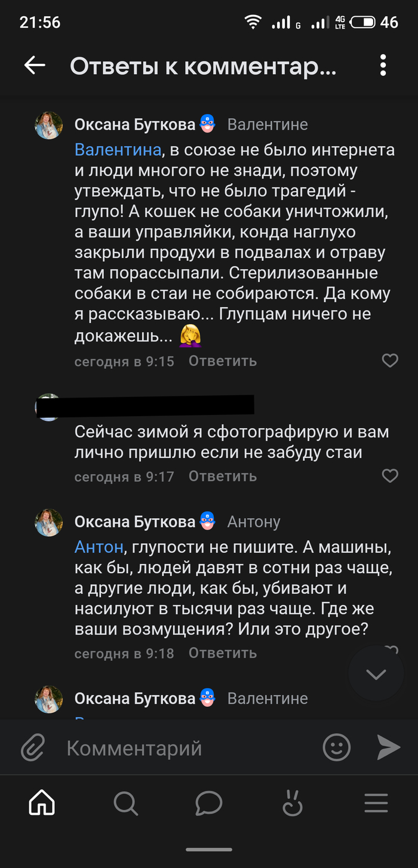Go to the Home tab

point(42,804)
